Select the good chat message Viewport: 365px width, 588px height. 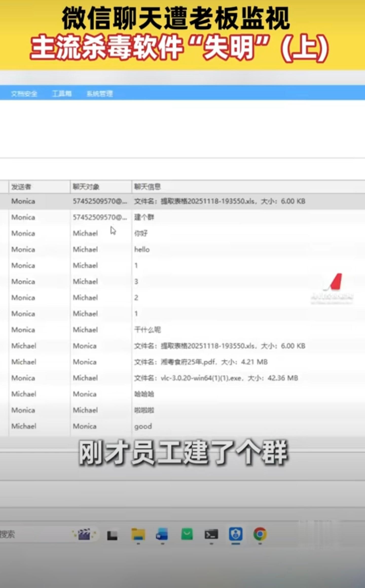tap(143, 426)
